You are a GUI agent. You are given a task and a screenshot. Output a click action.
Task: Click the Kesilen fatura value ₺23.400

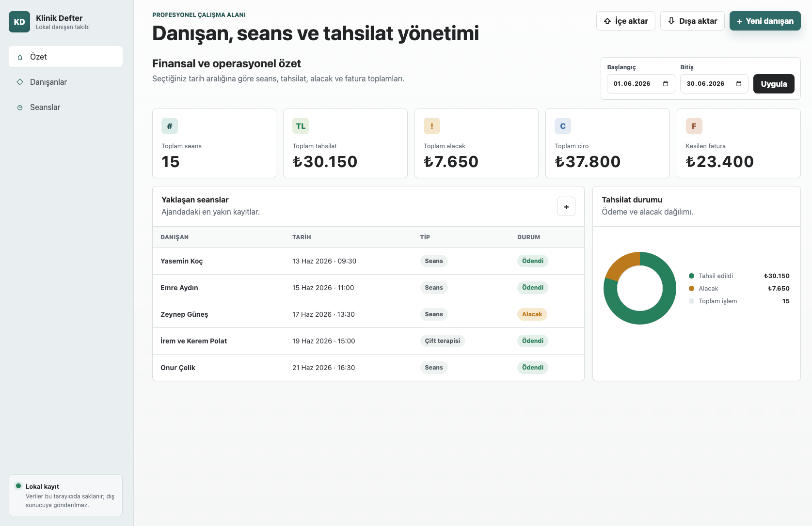point(720,162)
